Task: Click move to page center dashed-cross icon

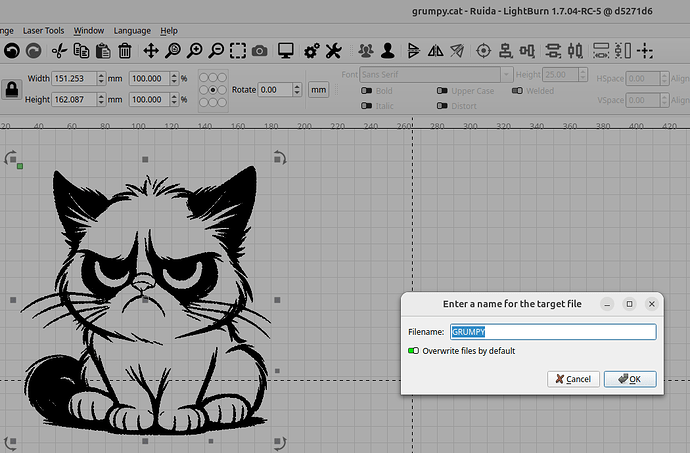Action: coord(645,51)
